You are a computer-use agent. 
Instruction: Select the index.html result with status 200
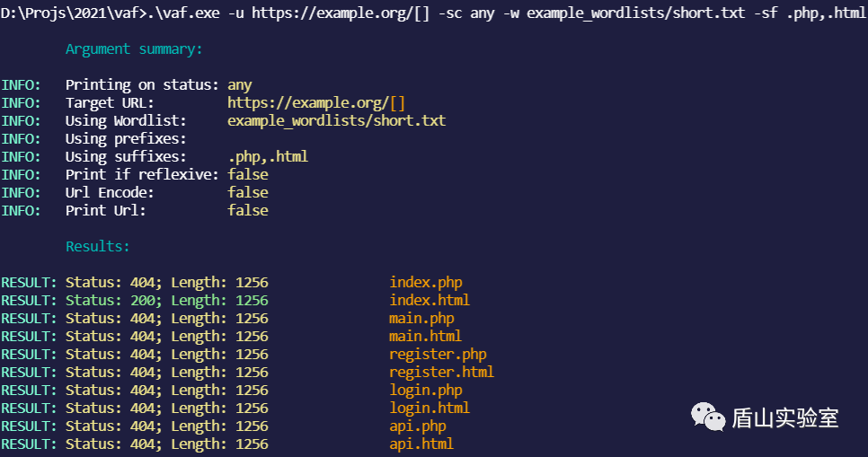tap(429, 300)
